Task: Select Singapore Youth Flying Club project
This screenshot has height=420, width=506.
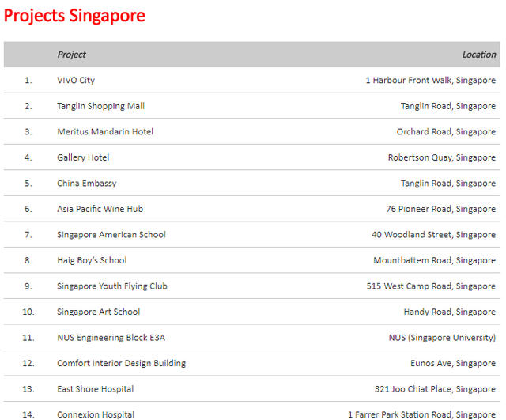Action: (x=112, y=286)
